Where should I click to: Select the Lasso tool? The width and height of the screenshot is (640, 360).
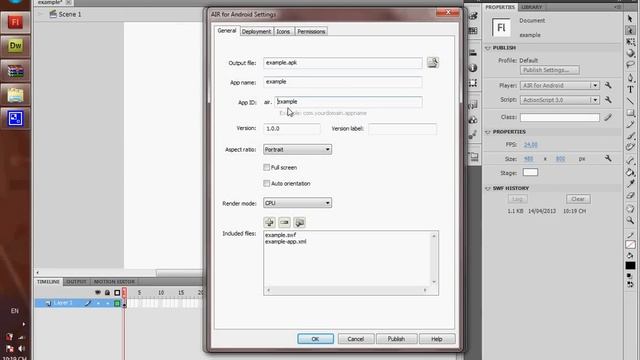630,64
